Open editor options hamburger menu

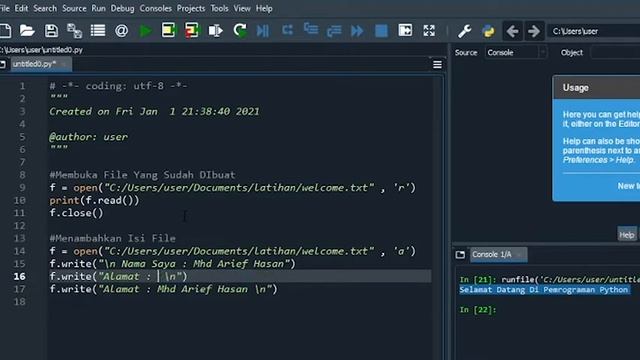(437, 64)
